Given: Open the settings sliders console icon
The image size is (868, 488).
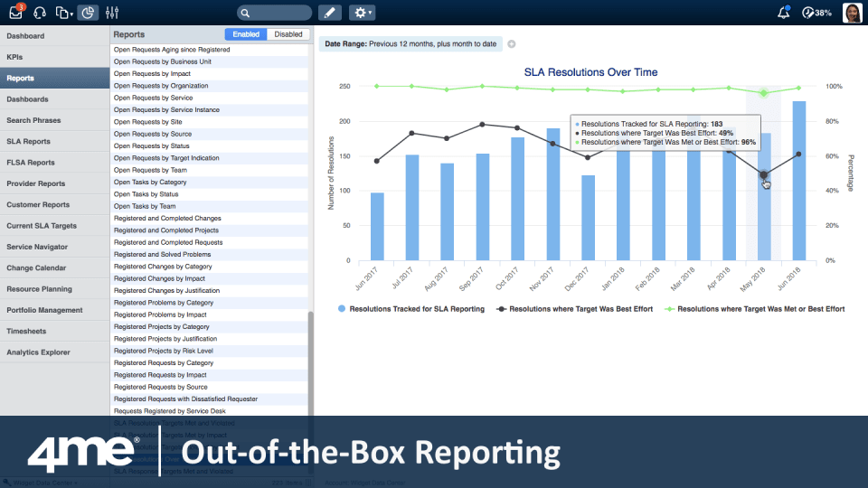Looking at the screenshot, I should pyautogui.click(x=113, y=13).
